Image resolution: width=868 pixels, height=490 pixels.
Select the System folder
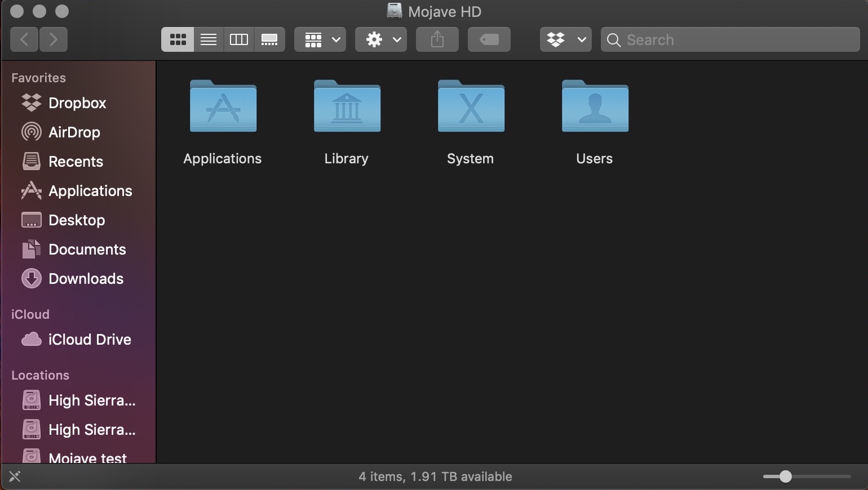coord(470,107)
